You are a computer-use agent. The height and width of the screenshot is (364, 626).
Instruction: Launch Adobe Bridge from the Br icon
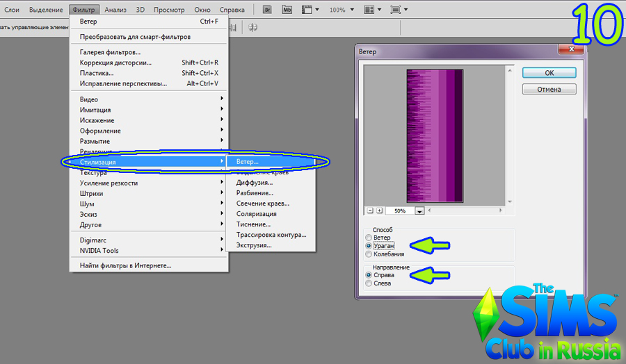(x=268, y=10)
